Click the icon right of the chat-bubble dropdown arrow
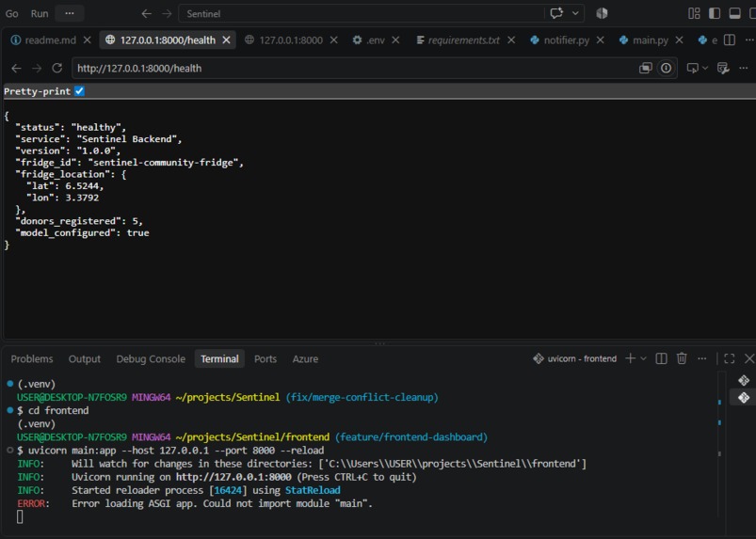Screen dimensions: 756x539 [x=723, y=69]
